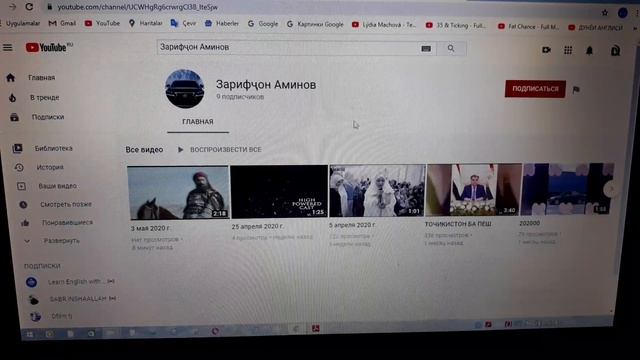Click the ПОДПИСАТЬСЯ subscribe button
The width and height of the screenshot is (640, 360).
click(535, 89)
